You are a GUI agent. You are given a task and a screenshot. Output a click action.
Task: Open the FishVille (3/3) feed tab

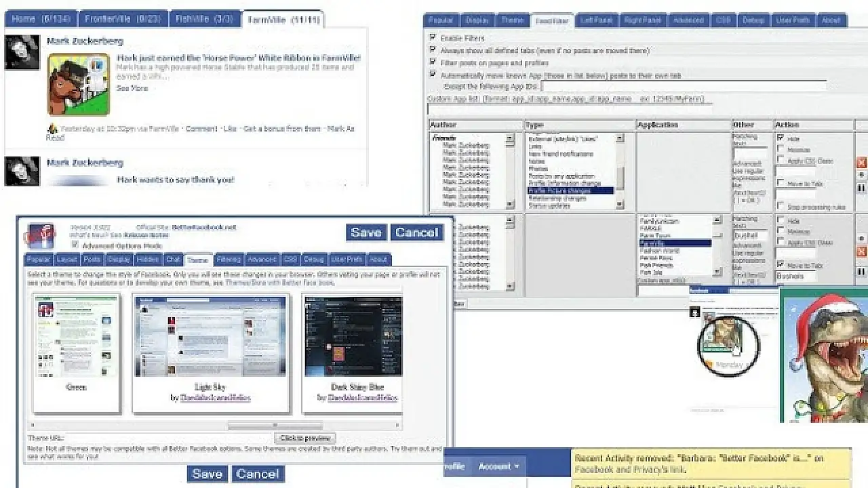[204, 20]
